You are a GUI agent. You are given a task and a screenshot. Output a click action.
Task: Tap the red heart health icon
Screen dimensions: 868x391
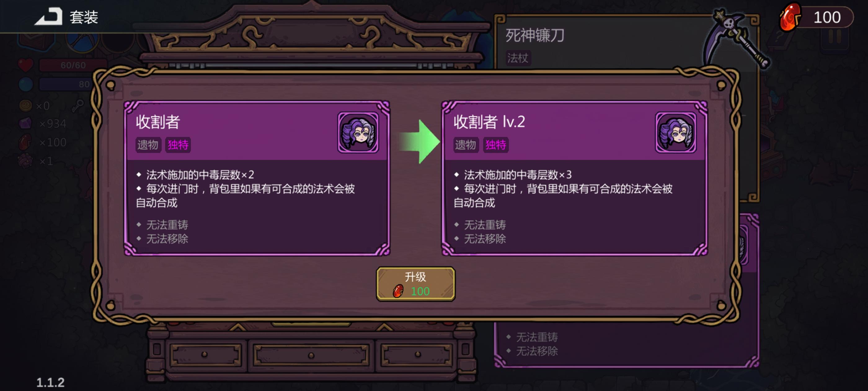(26, 65)
